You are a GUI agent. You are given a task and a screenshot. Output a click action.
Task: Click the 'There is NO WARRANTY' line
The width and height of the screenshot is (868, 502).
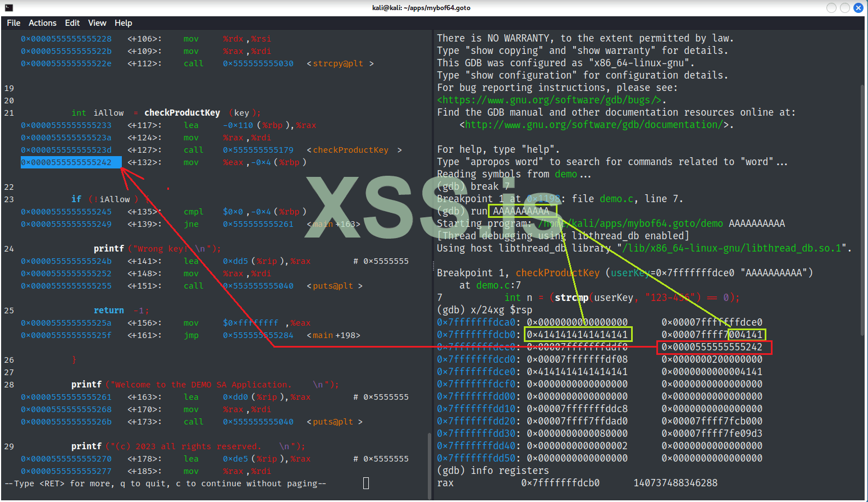[x=586, y=38]
